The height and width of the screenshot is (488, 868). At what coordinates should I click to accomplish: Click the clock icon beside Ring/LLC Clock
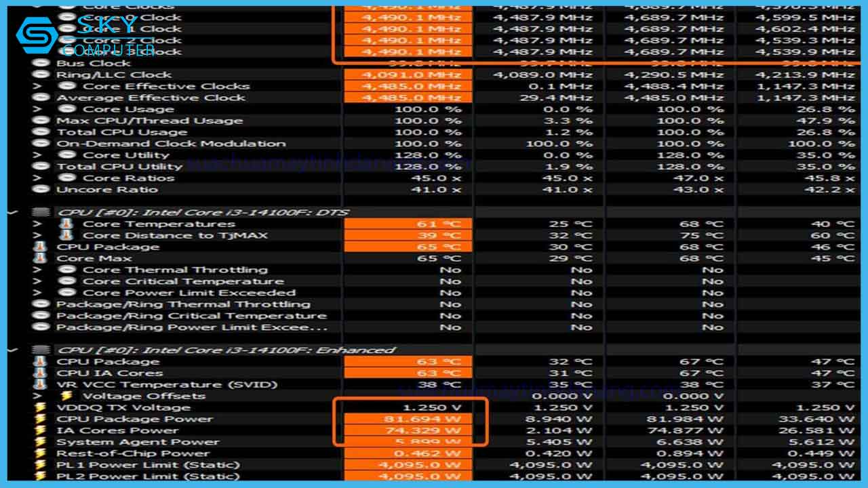pyautogui.click(x=41, y=75)
